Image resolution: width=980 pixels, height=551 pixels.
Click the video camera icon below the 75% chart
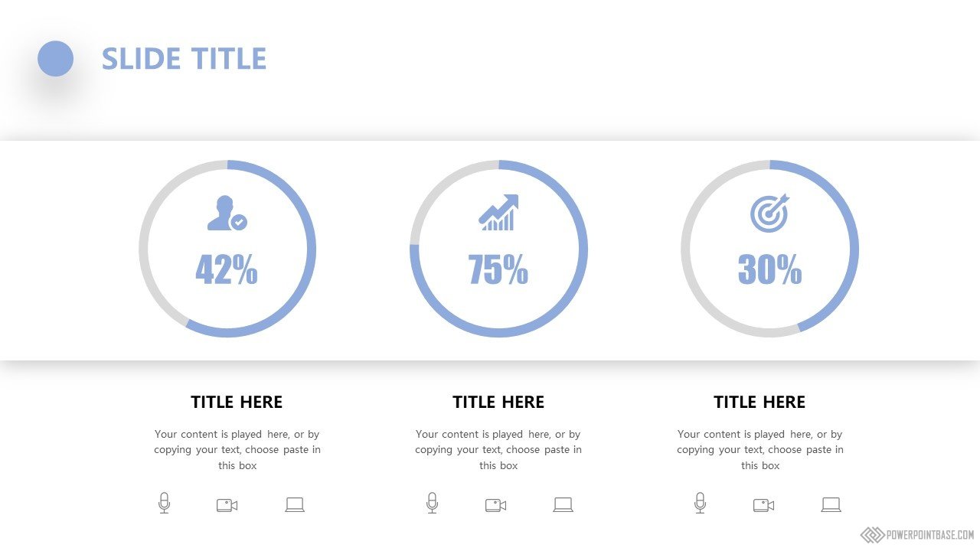click(495, 505)
